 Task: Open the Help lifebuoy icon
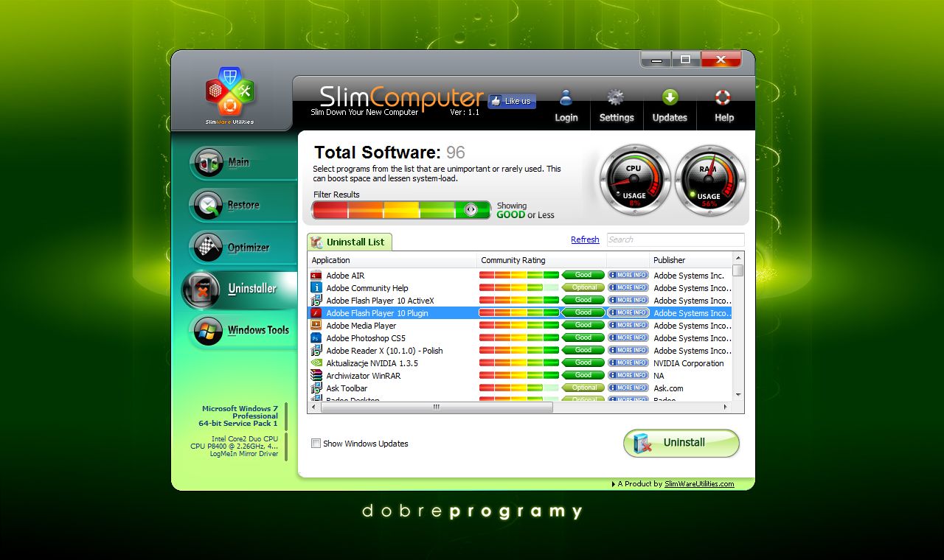coord(723,97)
